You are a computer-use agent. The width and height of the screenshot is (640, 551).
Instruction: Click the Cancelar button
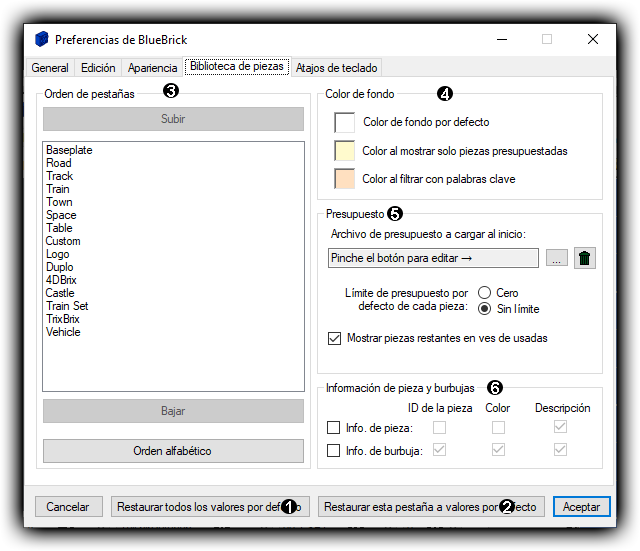coord(68,507)
